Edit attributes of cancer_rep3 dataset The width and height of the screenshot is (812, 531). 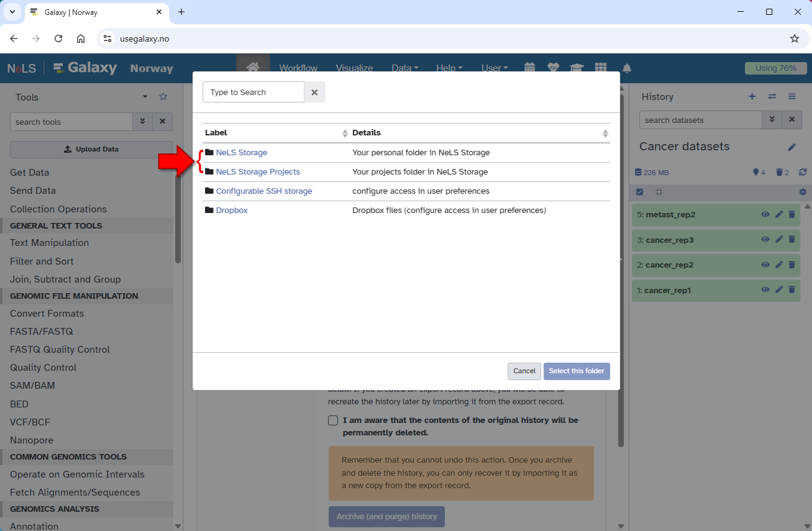[x=779, y=240]
